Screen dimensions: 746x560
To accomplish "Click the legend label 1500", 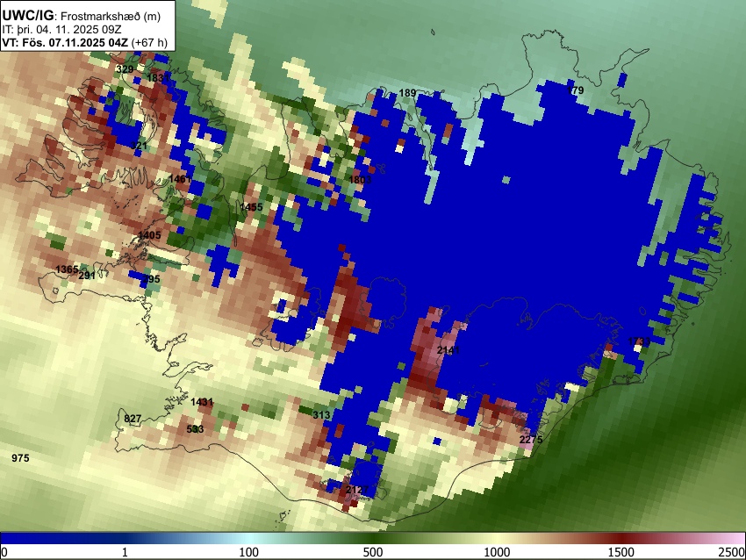I will coord(621,552).
